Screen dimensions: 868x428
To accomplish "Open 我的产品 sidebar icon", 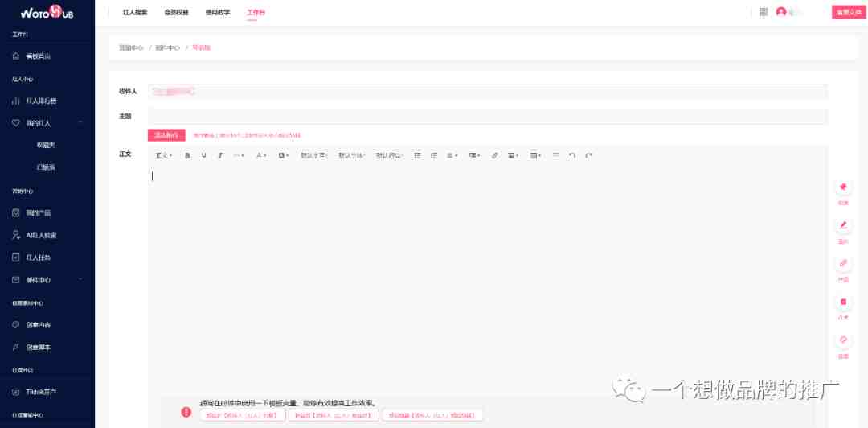I will coord(16,213).
